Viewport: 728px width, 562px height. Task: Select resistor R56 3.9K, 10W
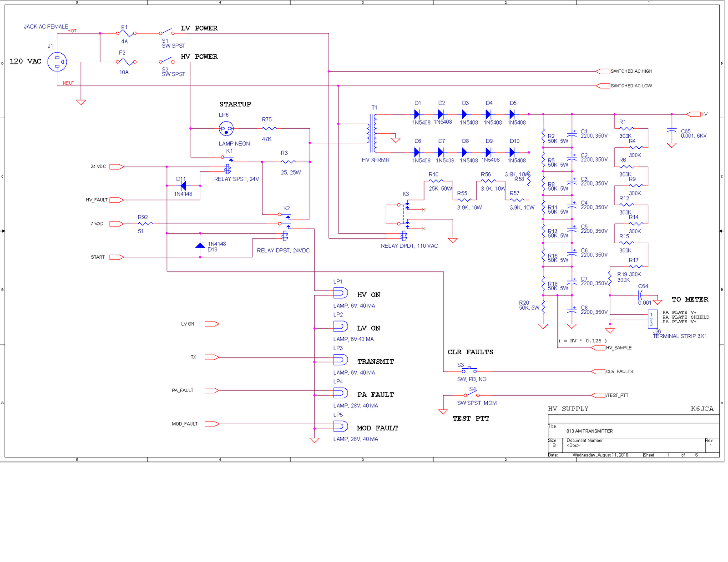[x=488, y=181]
